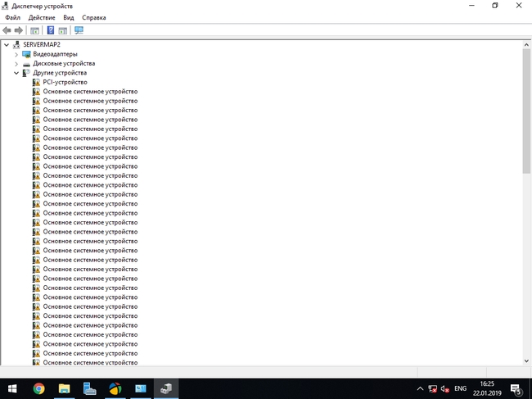Restore down the Device Manager window
This screenshot has width=532, height=399.
click(x=495, y=6)
